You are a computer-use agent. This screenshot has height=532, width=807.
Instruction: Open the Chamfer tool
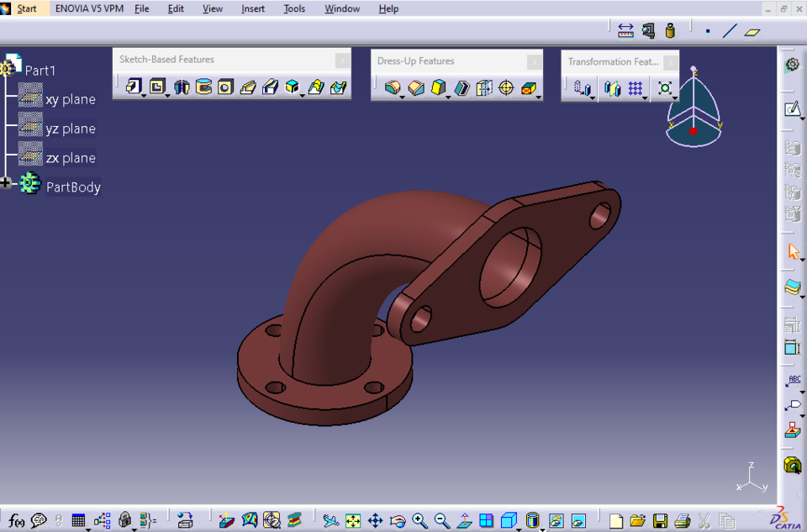pos(415,87)
